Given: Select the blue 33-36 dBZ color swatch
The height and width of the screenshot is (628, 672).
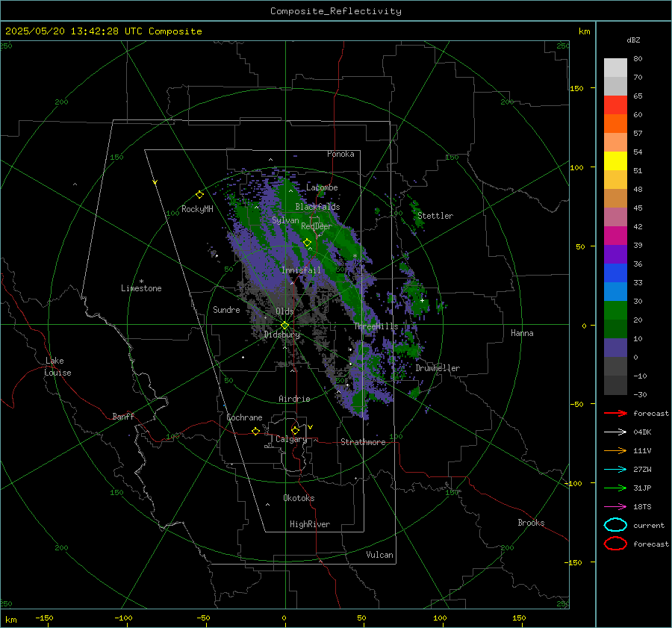Looking at the screenshot, I should click(615, 273).
